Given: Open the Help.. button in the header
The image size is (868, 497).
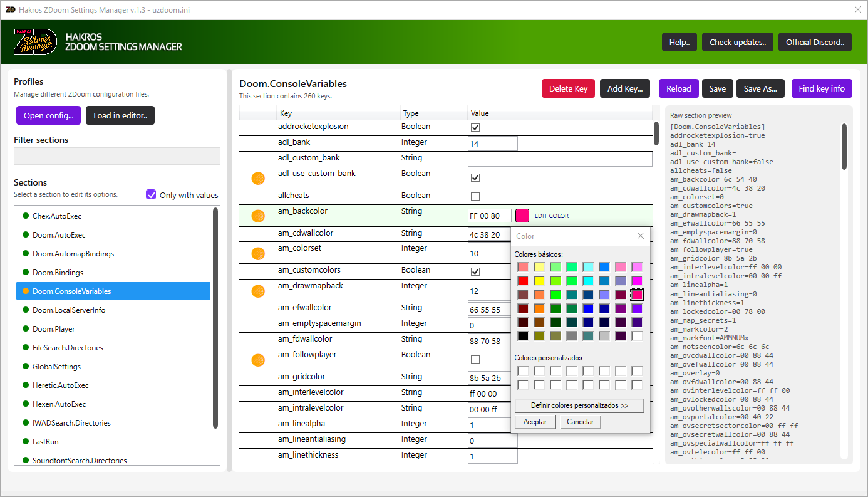Looking at the screenshot, I should pos(679,43).
